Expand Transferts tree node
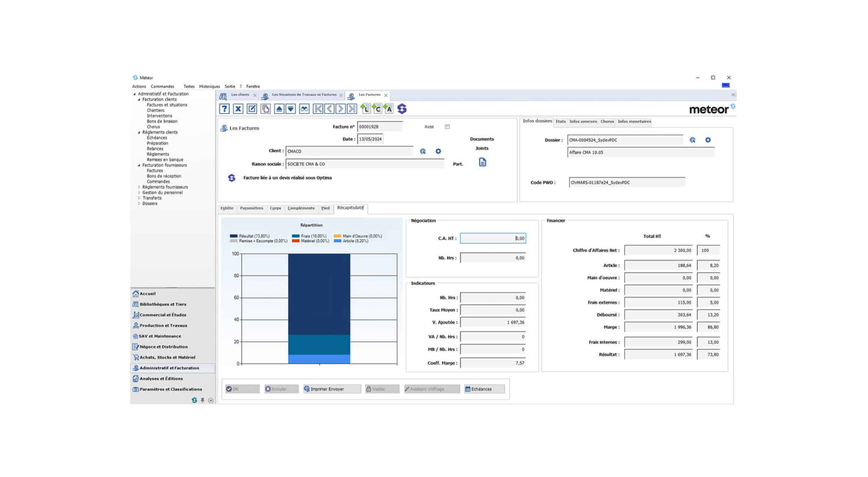The width and height of the screenshot is (868, 477). pyautogui.click(x=139, y=198)
